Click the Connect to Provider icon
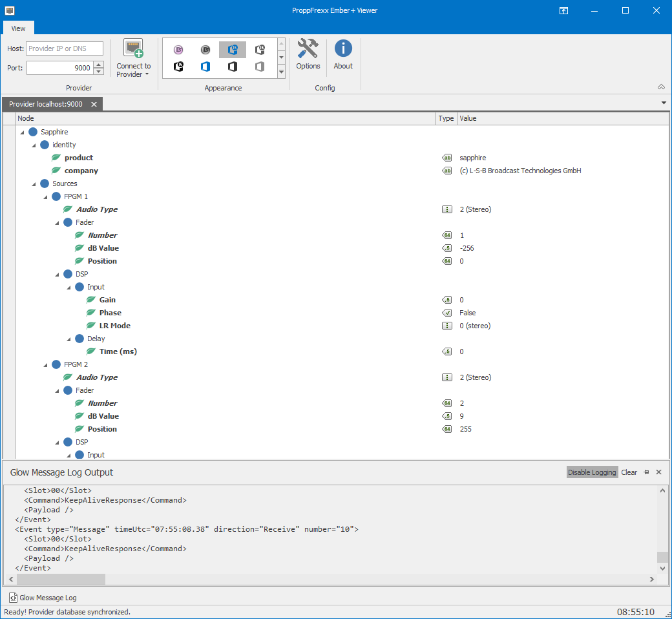Image resolution: width=672 pixels, height=619 pixels. [x=133, y=50]
